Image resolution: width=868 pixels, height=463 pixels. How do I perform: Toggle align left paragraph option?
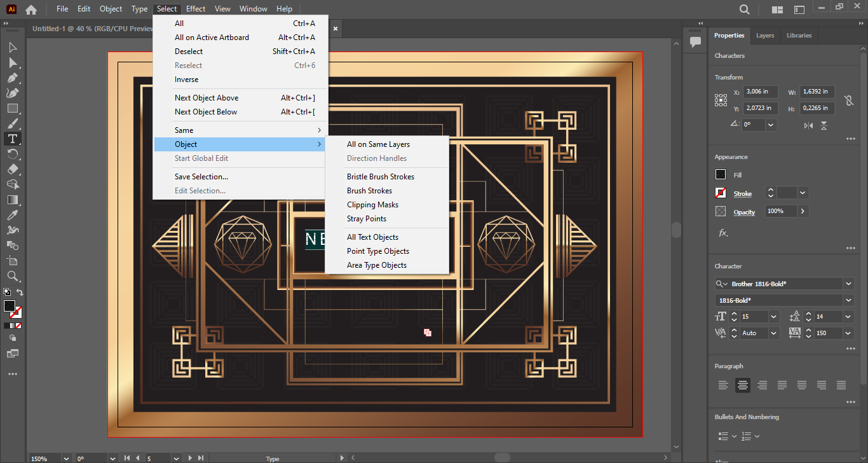pos(722,385)
